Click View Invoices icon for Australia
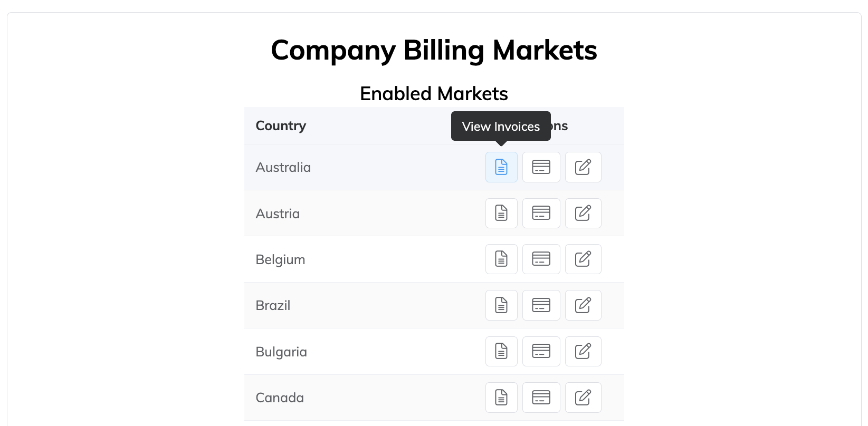 (x=501, y=167)
